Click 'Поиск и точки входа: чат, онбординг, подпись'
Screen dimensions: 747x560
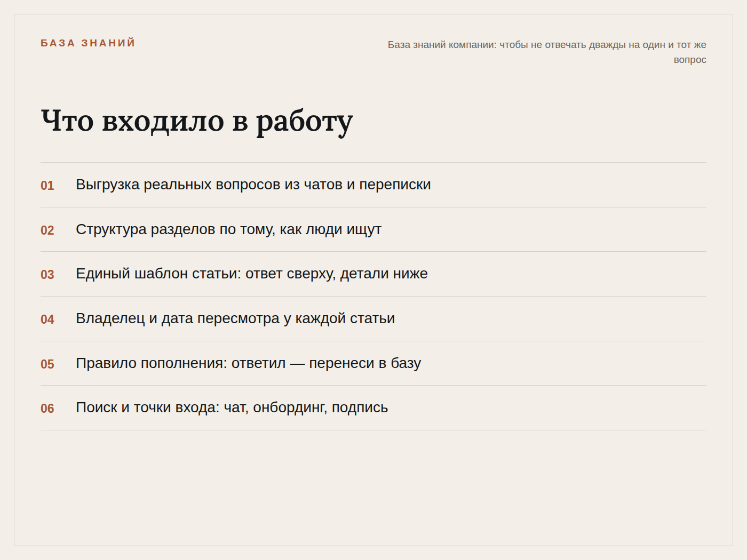(x=232, y=407)
